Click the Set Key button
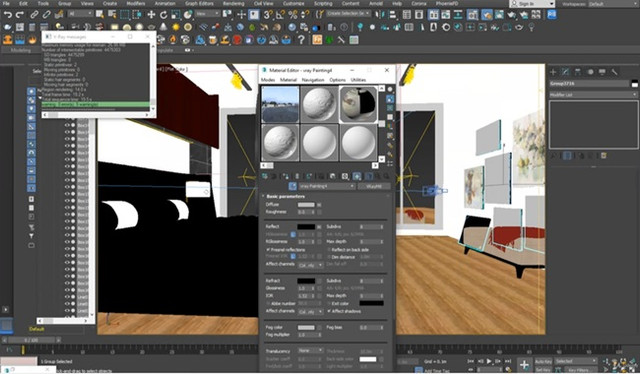 click(x=543, y=370)
